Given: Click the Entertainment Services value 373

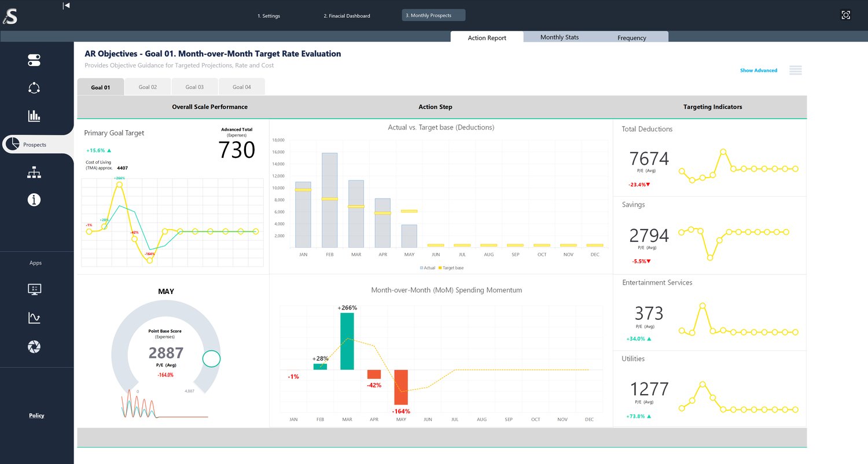Looking at the screenshot, I should (649, 313).
